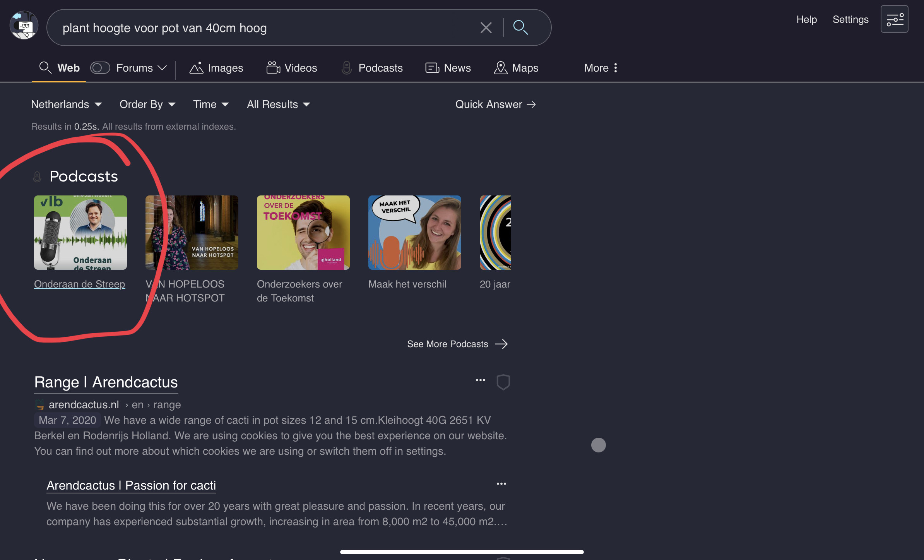The height and width of the screenshot is (560, 924).
Task: Clear the search query with X icon
Action: click(x=486, y=27)
